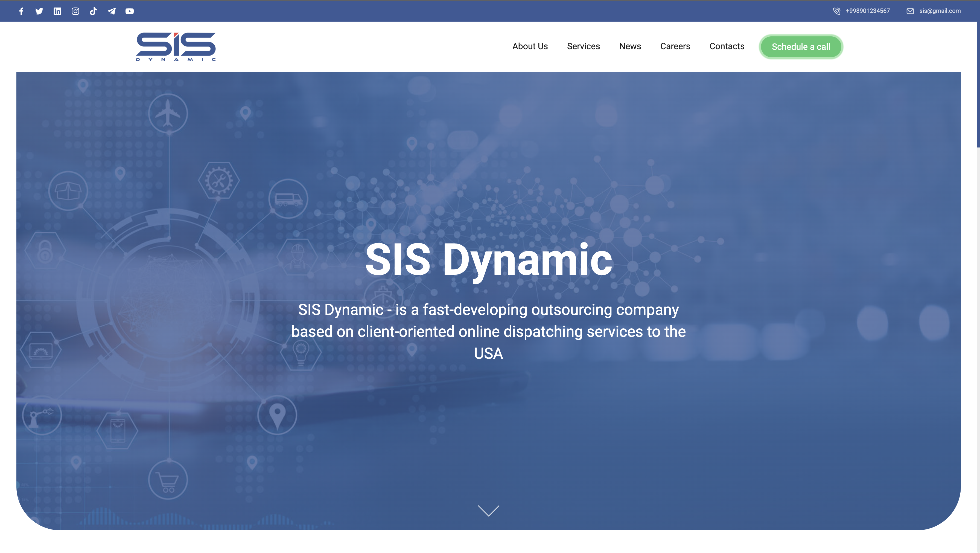
Task: Open the Facebook social icon
Action: (x=21, y=11)
